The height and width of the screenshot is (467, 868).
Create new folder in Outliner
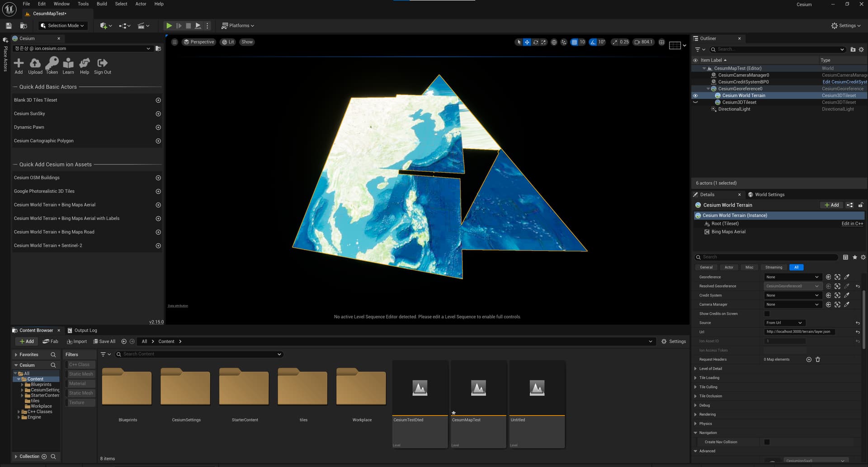(x=853, y=49)
